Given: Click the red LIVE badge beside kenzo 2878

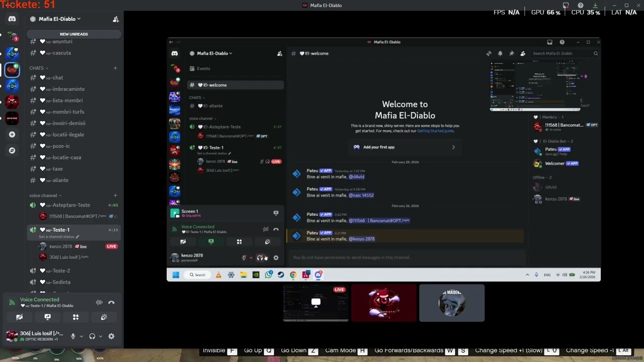Looking at the screenshot, I should pyautogui.click(x=112, y=246).
